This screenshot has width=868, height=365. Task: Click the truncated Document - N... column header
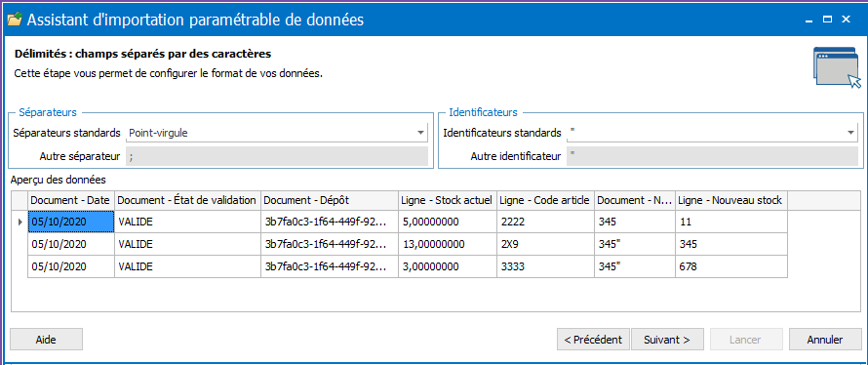pyautogui.click(x=636, y=200)
